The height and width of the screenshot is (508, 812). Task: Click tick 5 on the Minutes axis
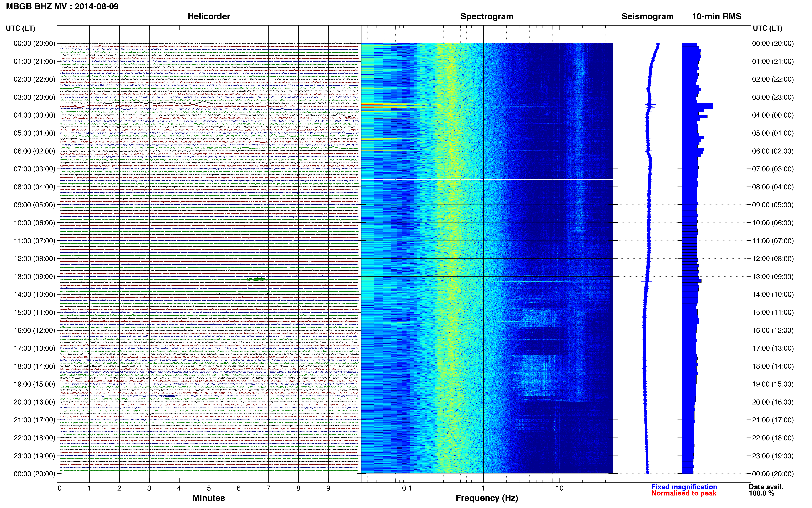(209, 488)
